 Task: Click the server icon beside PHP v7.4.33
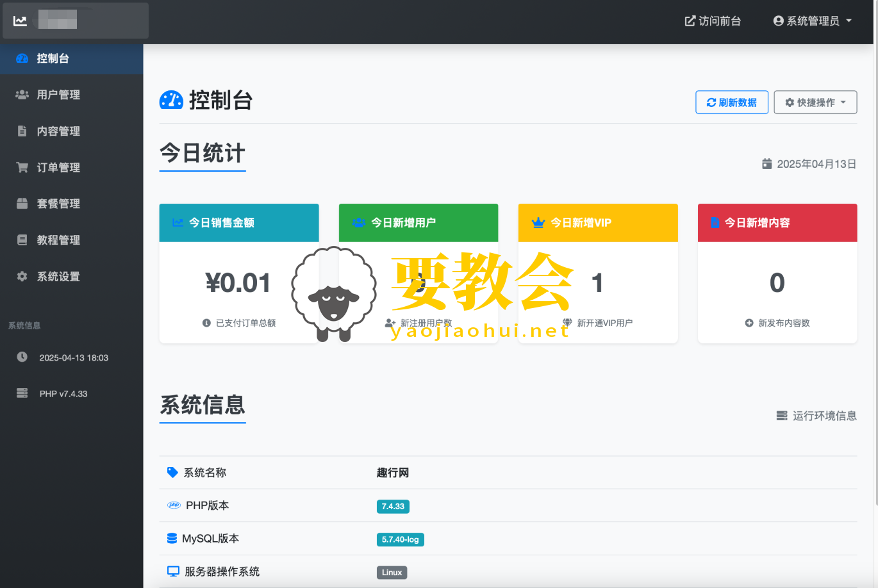coord(22,393)
